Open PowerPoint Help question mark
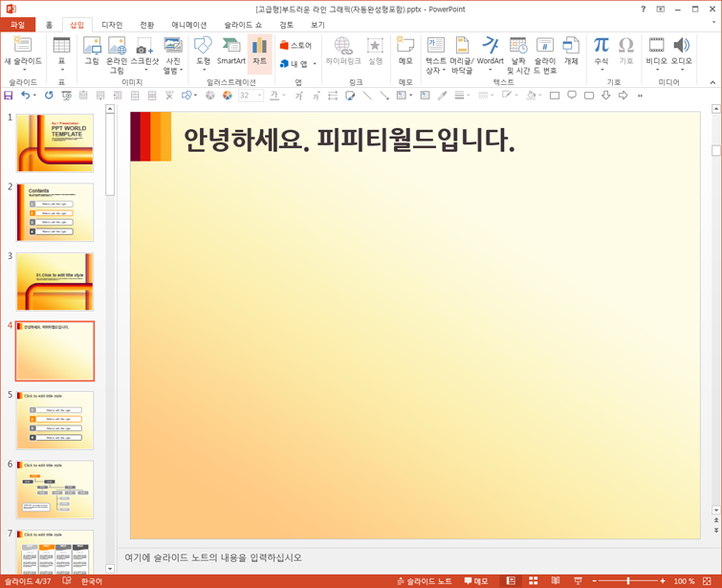Viewport: 722px width, 588px height. [644, 10]
